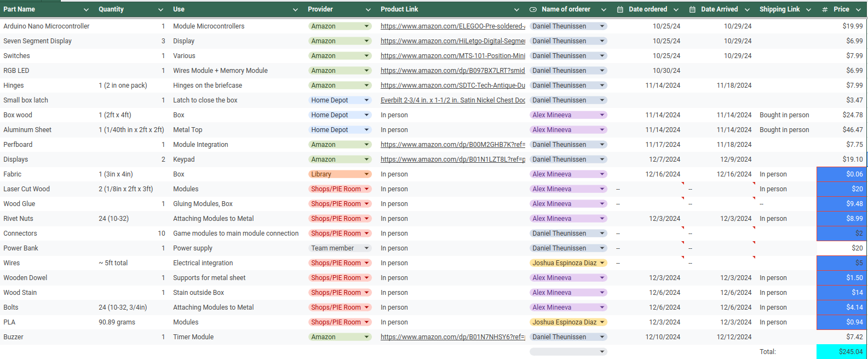
Task: Click the calendar icon beside Date Arrived
Action: tap(692, 9)
